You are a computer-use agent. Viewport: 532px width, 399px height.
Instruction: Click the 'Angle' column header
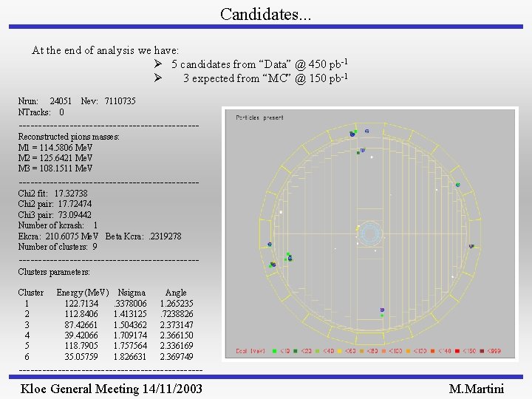[x=176, y=293]
